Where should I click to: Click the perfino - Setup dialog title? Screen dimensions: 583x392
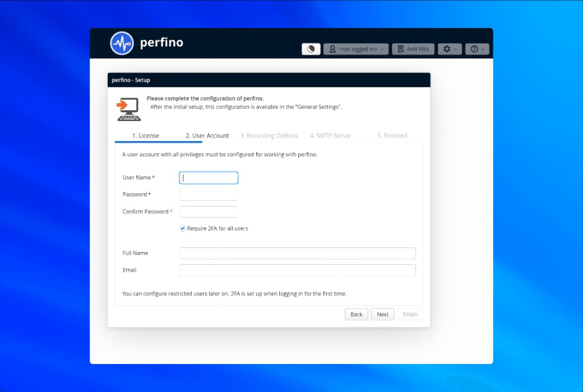pos(131,80)
